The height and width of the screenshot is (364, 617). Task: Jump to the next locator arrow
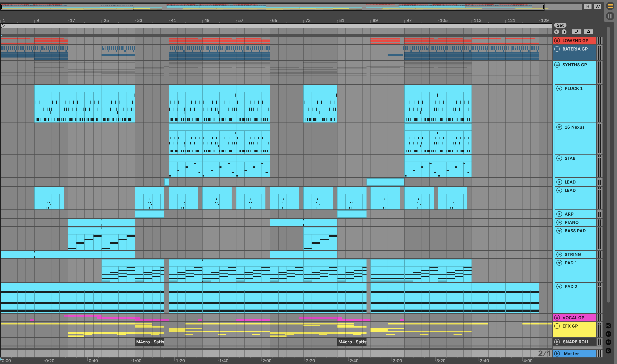tap(564, 32)
